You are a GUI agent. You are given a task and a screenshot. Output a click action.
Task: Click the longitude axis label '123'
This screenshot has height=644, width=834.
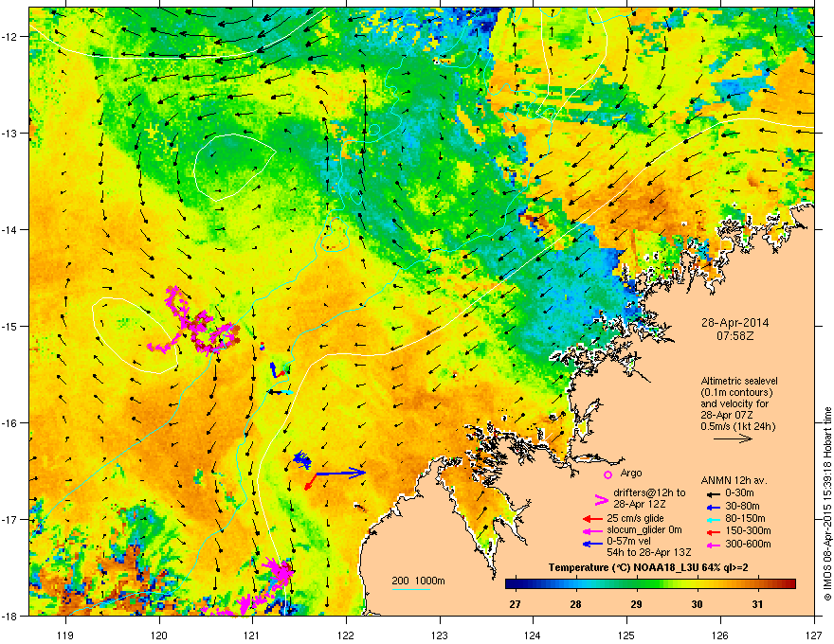pyautogui.click(x=440, y=635)
